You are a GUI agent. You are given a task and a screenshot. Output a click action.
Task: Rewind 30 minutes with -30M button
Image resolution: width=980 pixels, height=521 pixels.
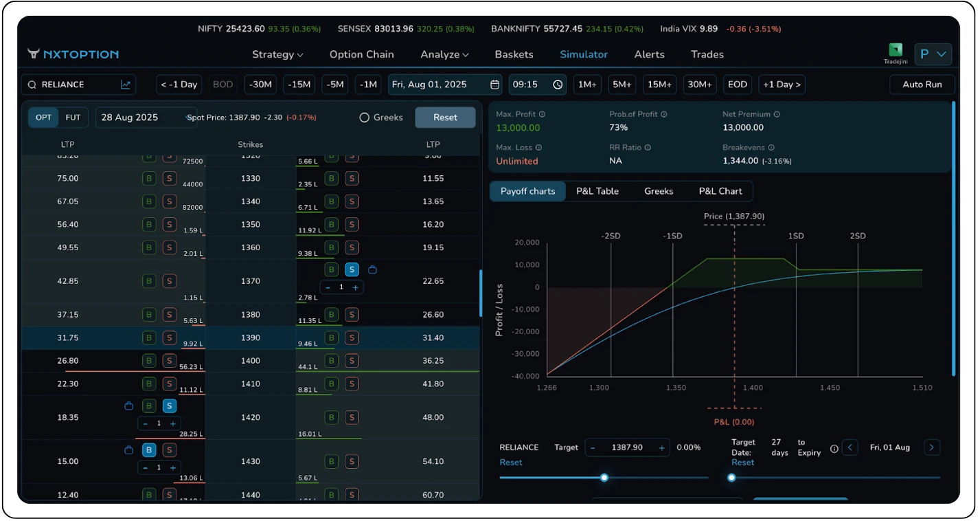click(x=261, y=85)
